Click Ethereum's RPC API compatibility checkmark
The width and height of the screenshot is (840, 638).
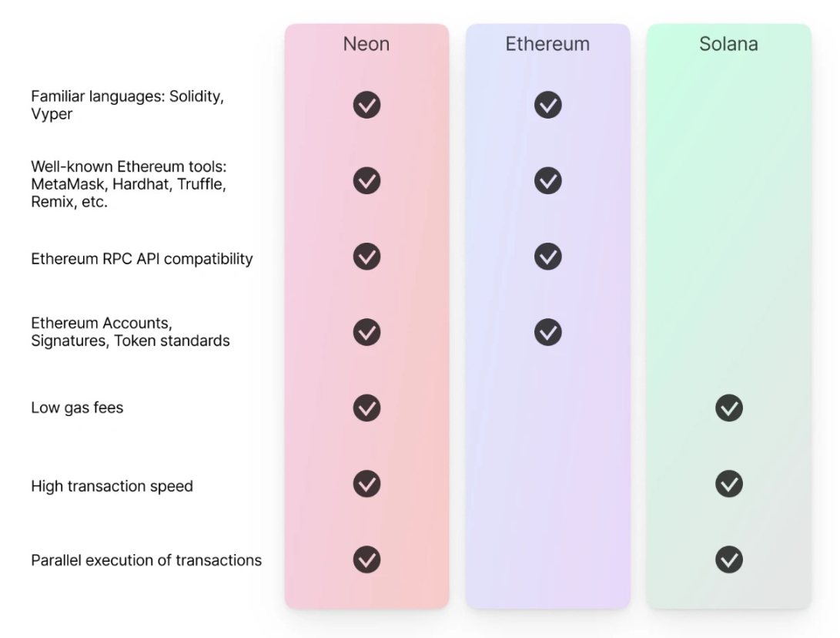(x=547, y=256)
